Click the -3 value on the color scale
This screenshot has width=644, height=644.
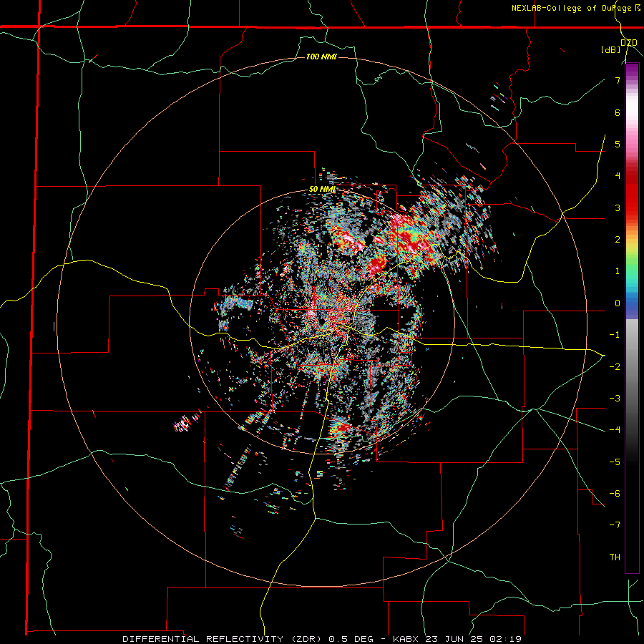point(615,399)
